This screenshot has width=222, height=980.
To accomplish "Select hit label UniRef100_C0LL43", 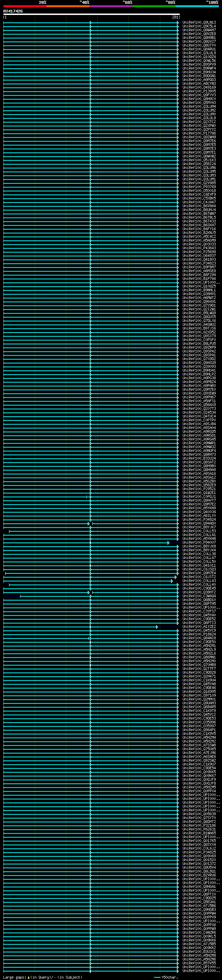I will click(199, 581).
